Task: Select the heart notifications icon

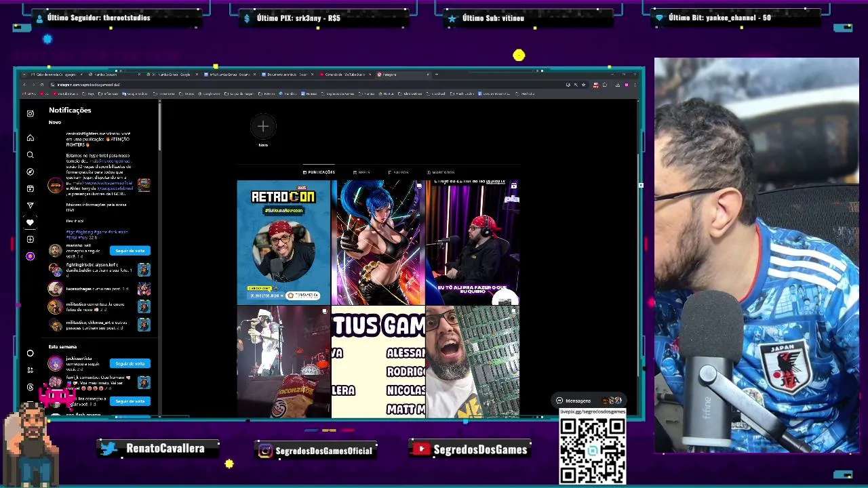Action: [x=30, y=222]
